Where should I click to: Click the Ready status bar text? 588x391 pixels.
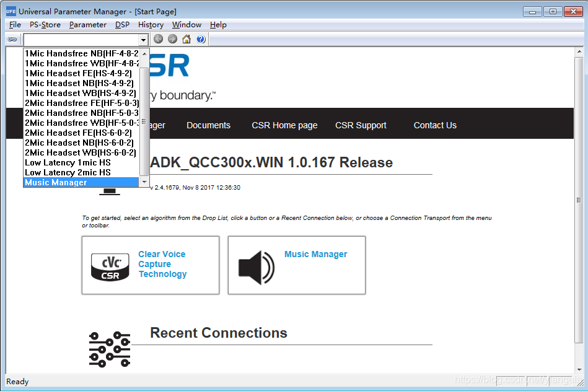coord(17,382)
